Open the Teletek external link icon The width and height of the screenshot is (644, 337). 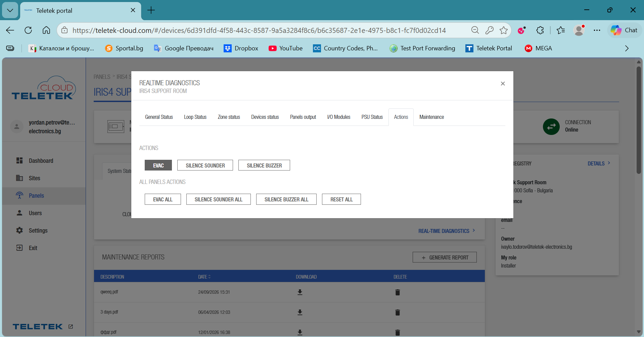[71, 327]
